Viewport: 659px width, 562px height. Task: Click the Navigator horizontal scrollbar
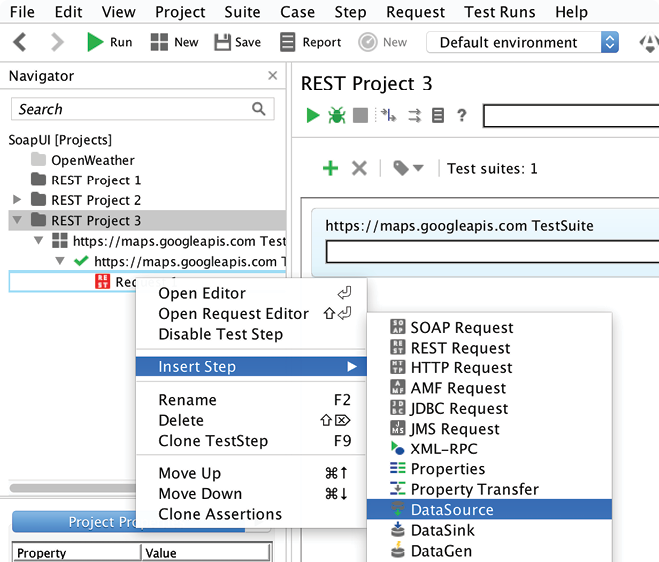click(72, 488)
